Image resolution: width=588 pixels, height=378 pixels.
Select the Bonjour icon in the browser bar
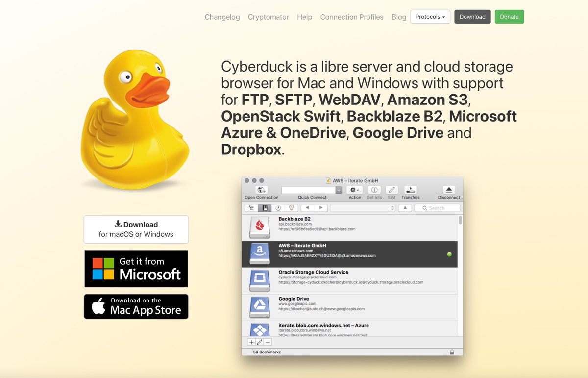[x=291, y=207]
